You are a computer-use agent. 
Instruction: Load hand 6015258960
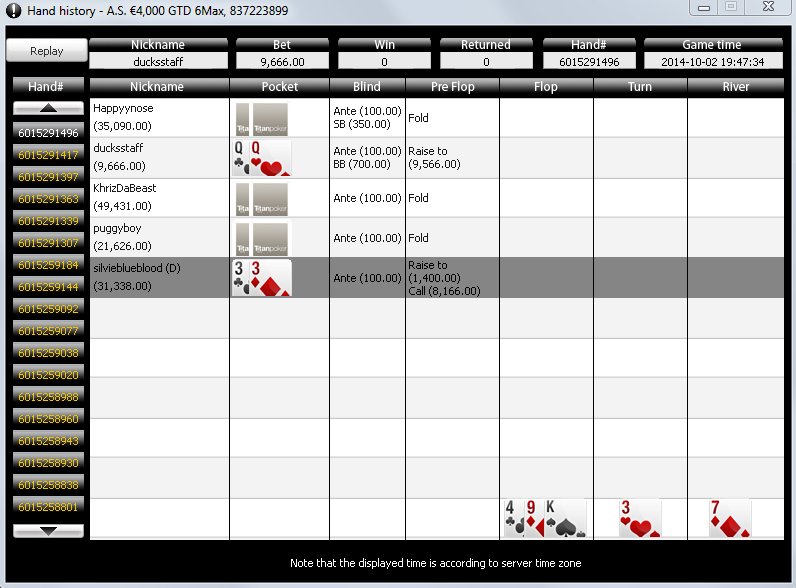click(48, 419)
